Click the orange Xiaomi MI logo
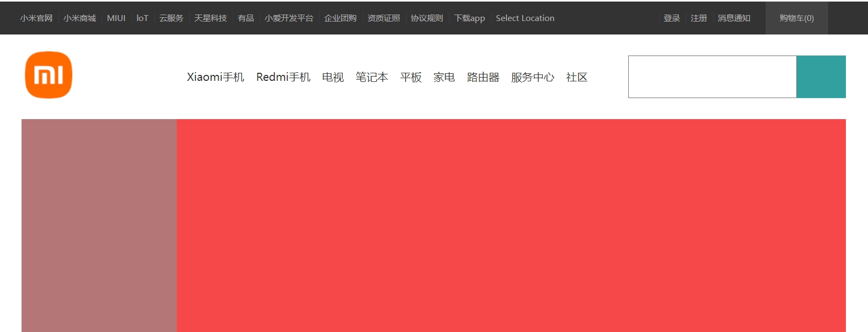Image resolution: width=868 pixels, height=332 pixels. (x=48, y=75)
